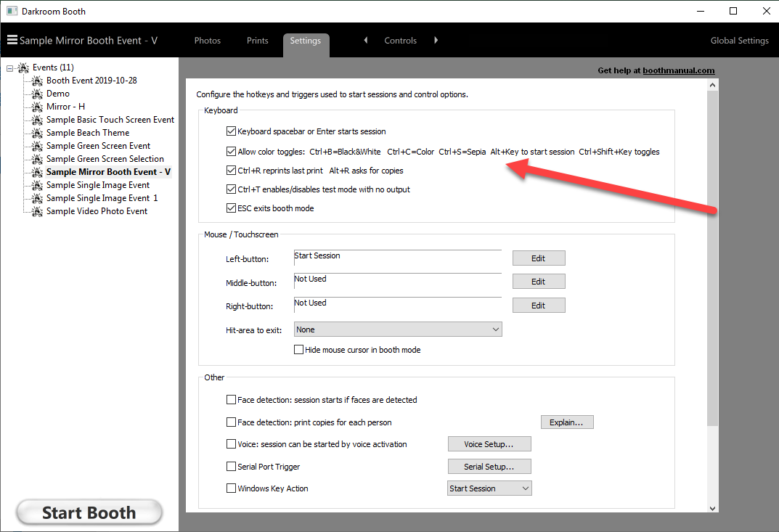Open the hamburger menu beside the event title
Image resolution: width=779 pixels, height=532 pixels.
(x=12, y=40)
